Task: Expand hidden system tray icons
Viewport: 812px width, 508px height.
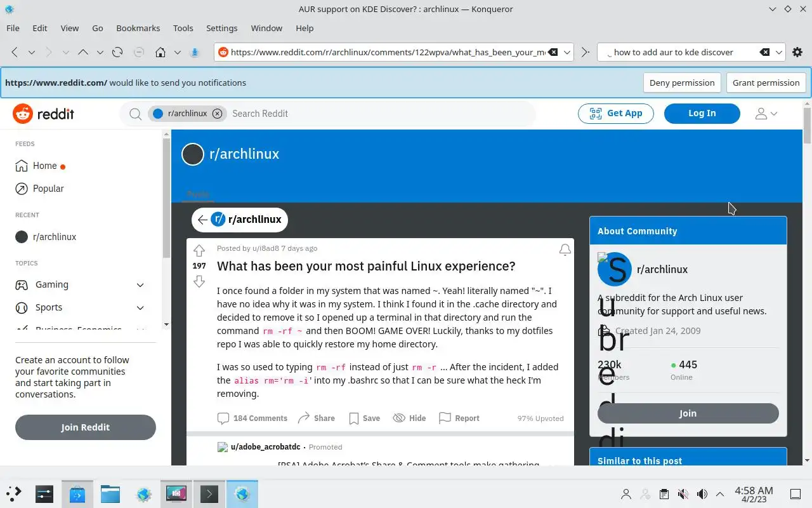Action: point(720,494)
